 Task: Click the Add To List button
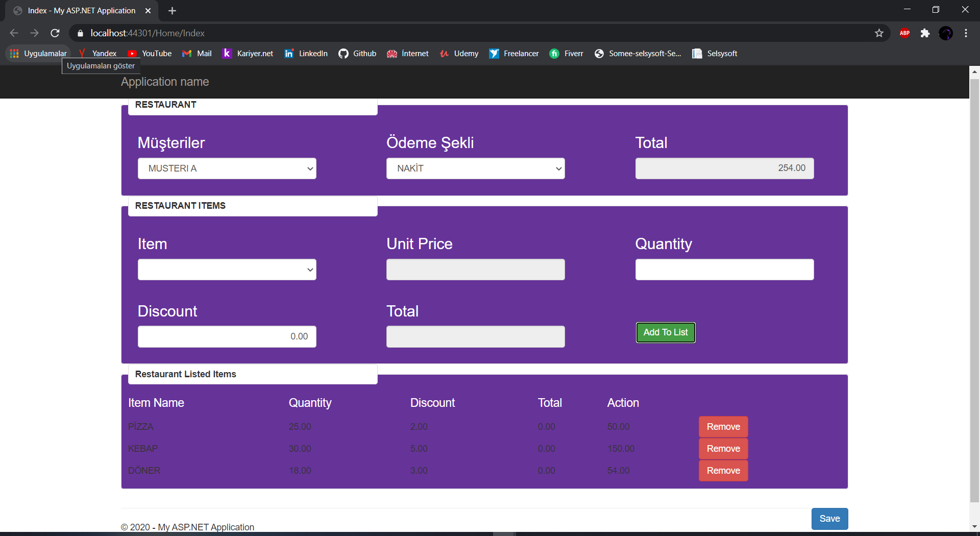[665, 332]
